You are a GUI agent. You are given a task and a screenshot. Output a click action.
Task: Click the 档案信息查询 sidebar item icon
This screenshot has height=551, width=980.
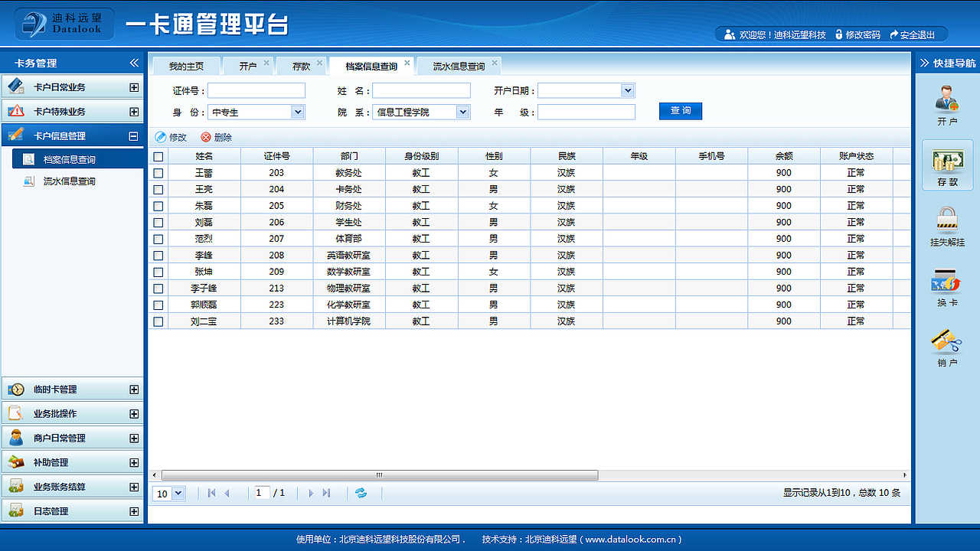click(28, 159)
